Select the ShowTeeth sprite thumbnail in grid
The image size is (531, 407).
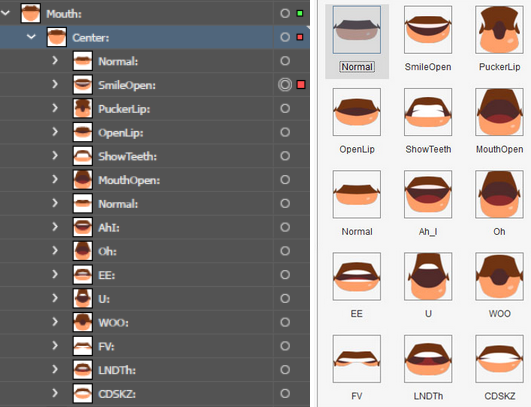(x=428, y=112)
